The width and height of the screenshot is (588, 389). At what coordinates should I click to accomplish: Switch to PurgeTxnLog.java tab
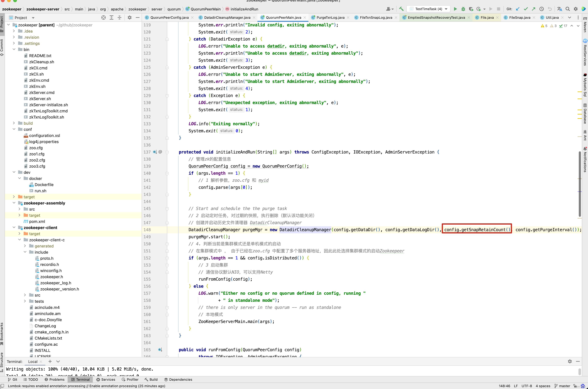330,18
